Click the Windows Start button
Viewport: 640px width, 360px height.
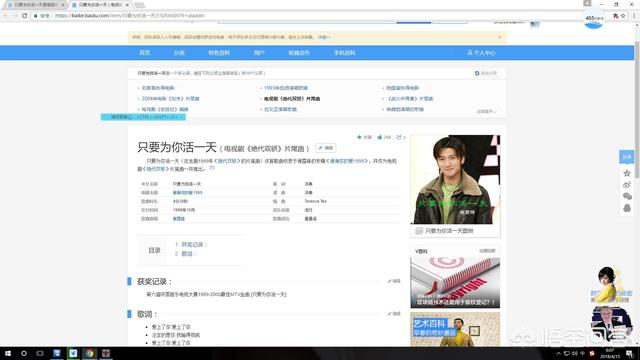point(7,353)
